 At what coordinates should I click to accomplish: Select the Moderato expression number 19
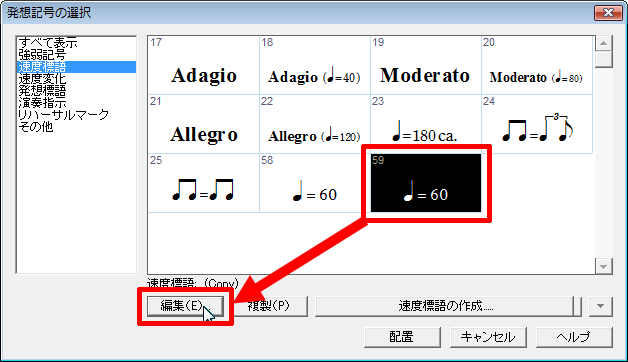coord(426,66)
